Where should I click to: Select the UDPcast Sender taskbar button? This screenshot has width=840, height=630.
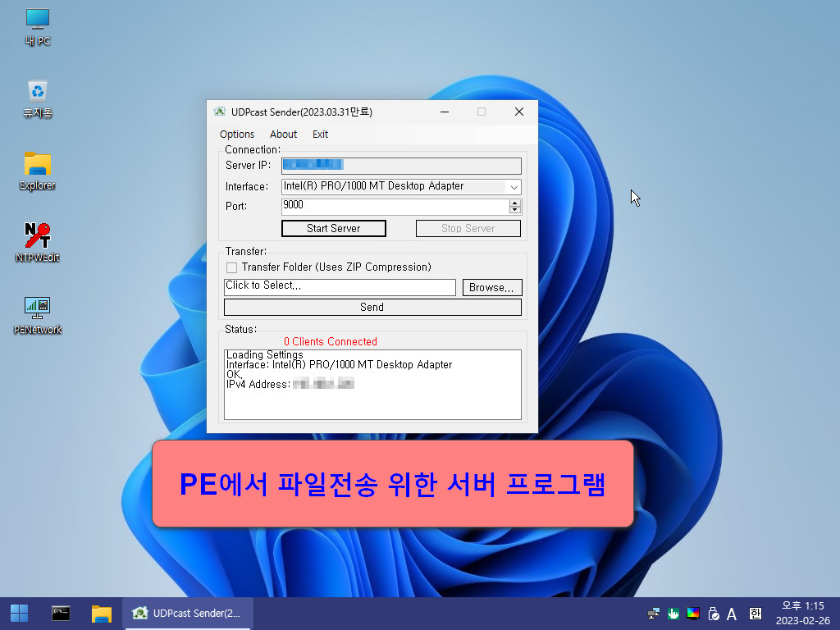click(188, 614)
